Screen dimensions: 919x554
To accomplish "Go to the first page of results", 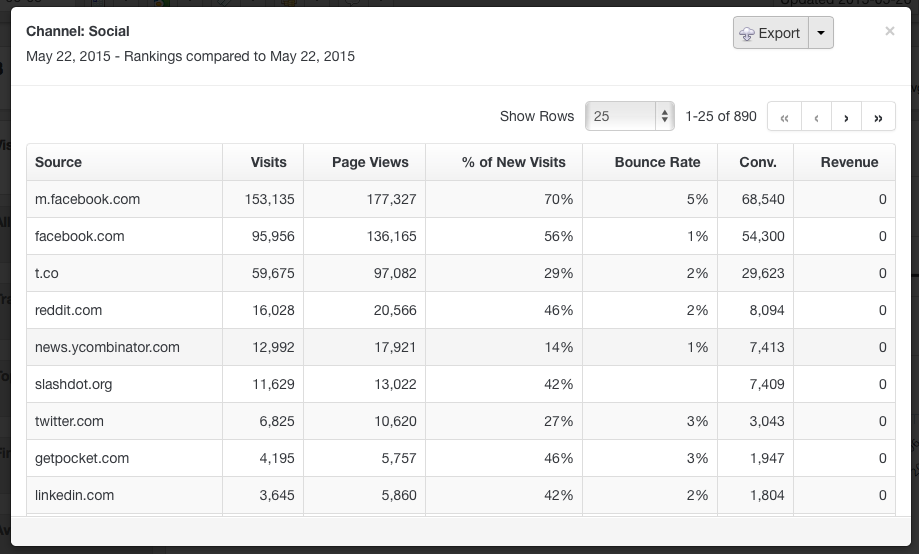I will (x=784, y=117).
